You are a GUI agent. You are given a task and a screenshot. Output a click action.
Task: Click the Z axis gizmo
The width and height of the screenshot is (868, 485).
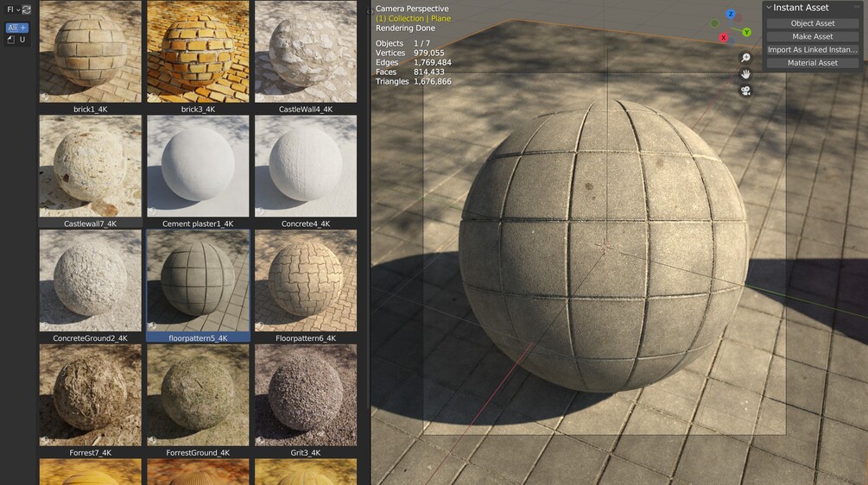coord(730,14)
